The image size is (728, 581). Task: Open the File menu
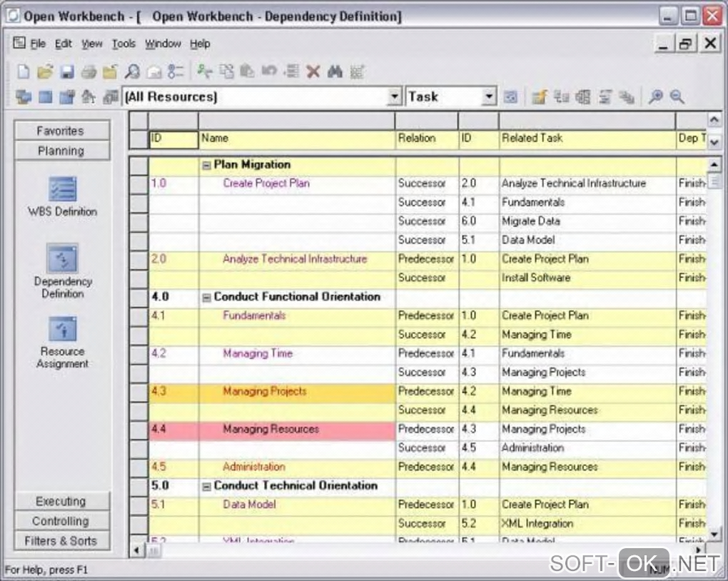click(x=38, y=44)
